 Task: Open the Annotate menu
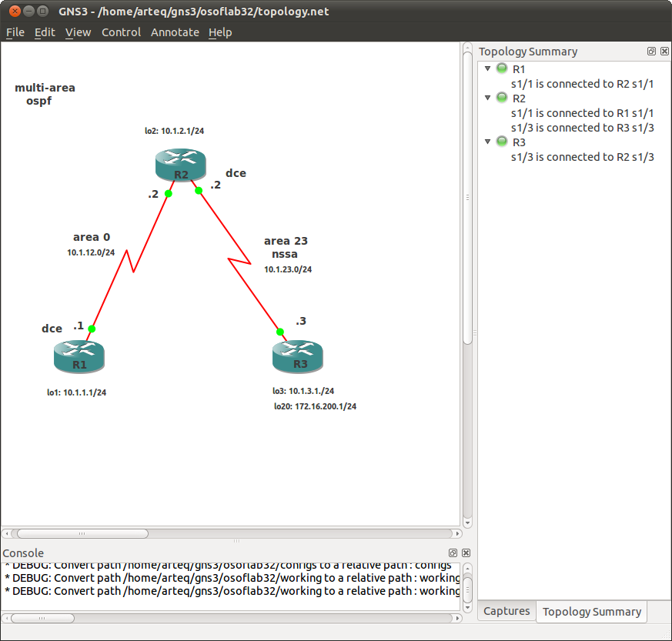(175, 32)
